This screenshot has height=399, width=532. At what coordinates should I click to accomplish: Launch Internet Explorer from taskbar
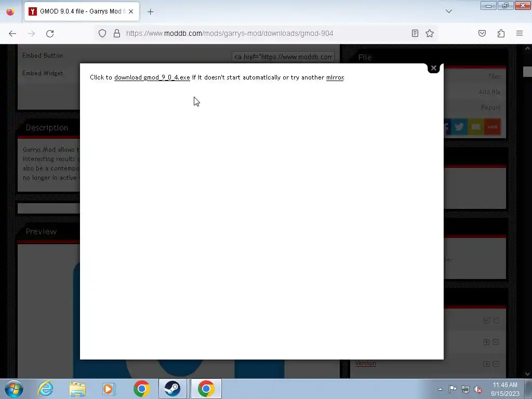click(45, 389)
